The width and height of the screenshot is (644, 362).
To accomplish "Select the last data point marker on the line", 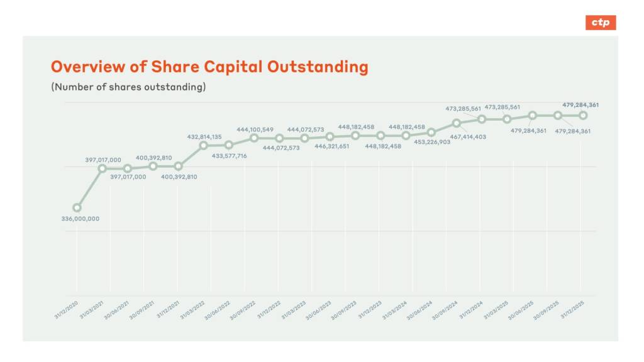I will (x=583, y=115).
